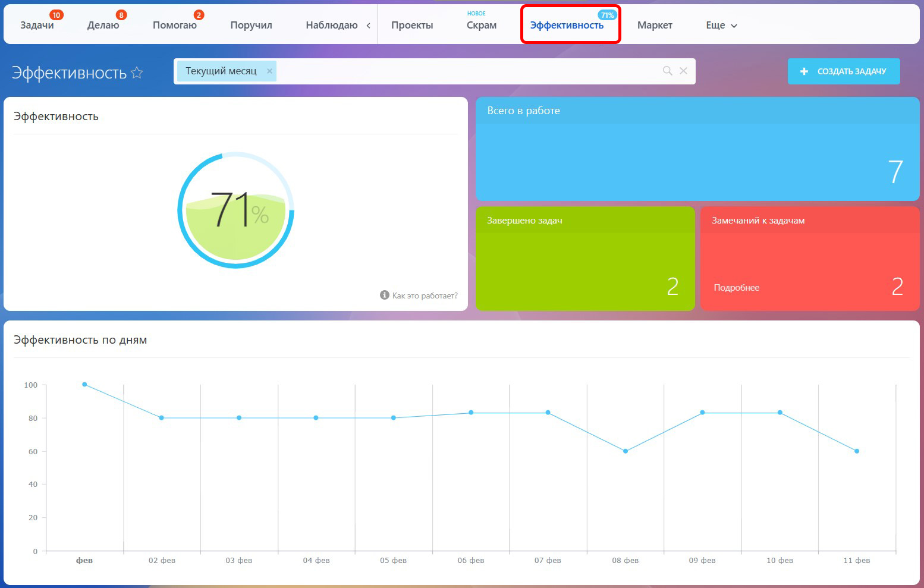Switch to the Скрам tab

pos(482,25)
